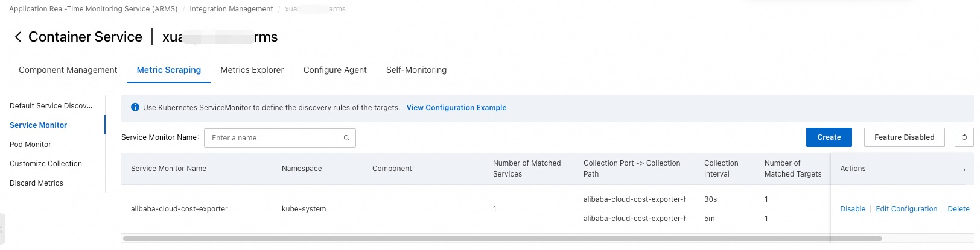The width and height of the screenshot is (980, 250).
Task: Open the Configure Agent tab
Action: pyautogui.click(x=335, y=70)
